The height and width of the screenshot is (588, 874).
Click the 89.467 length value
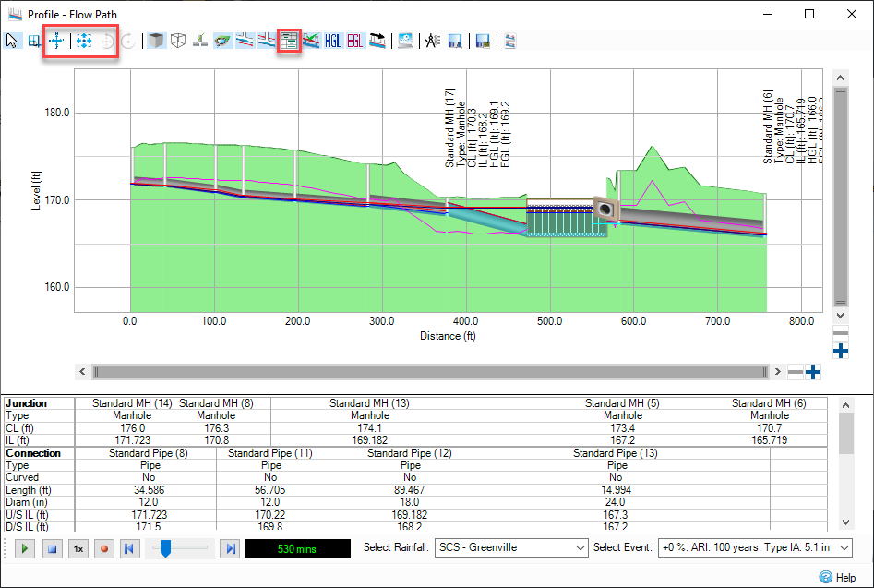[x=410, y=490]
